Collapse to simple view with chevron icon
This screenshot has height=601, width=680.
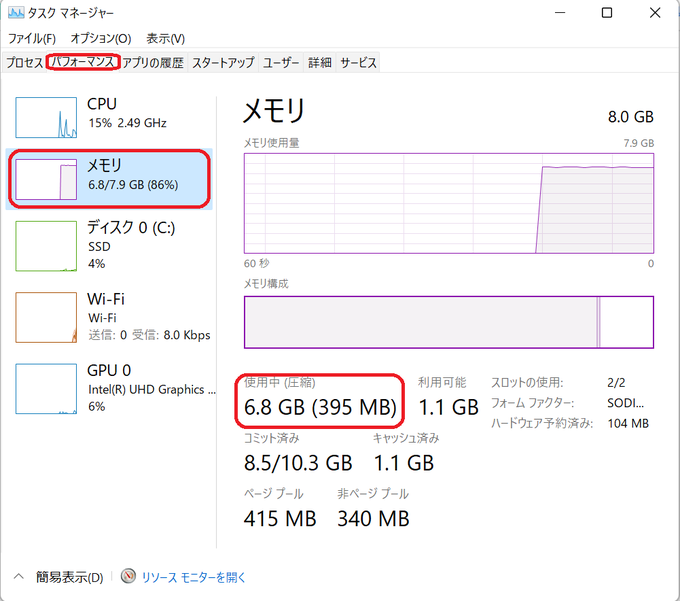point(19,577)
